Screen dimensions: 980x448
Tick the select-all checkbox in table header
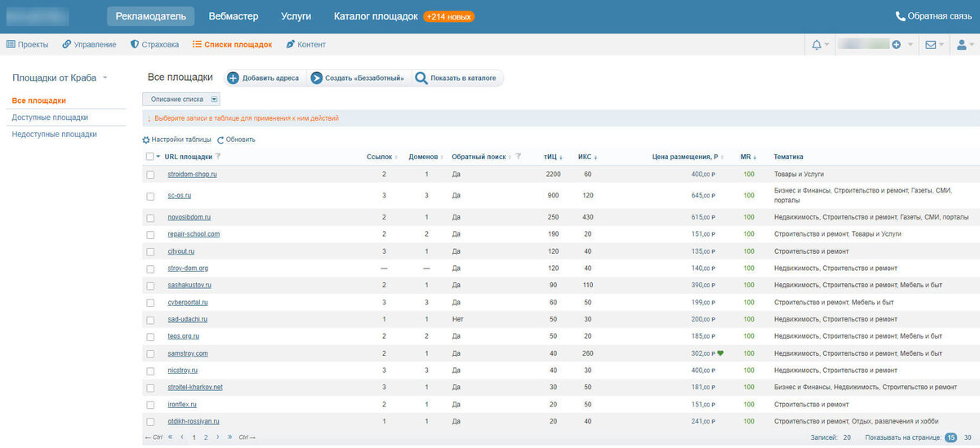pyautogui.click(x=149, y=157)
